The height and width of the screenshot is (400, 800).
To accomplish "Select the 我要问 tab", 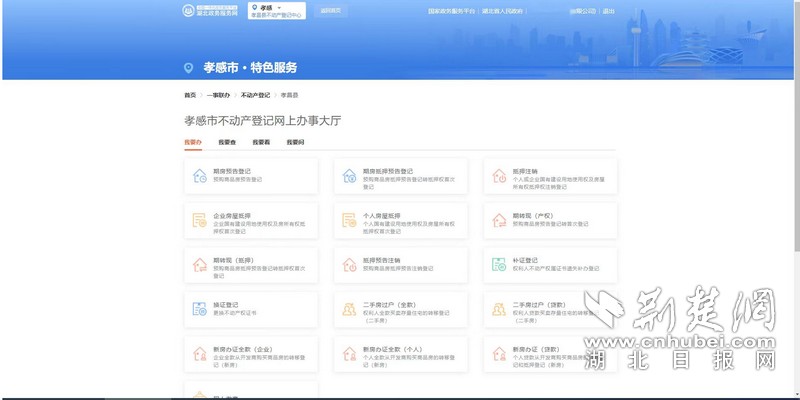I will click(295, 143).
